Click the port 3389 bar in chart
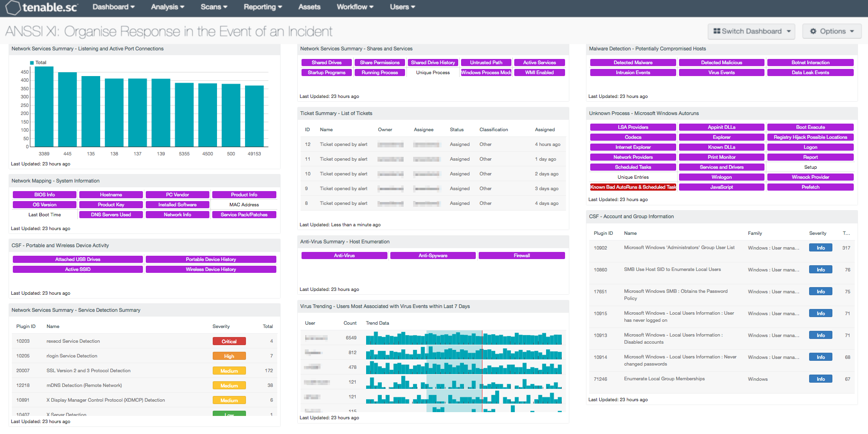 pyautogui.click(x=44, y=106)
